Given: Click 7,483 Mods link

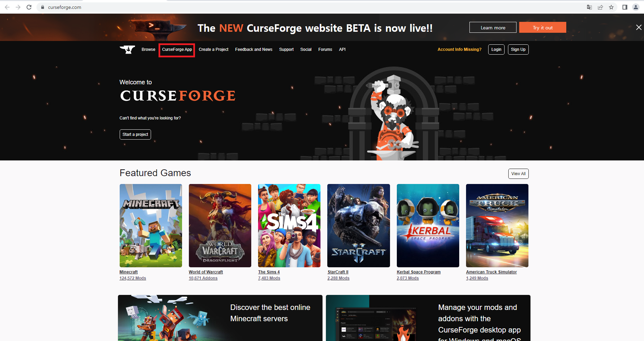Looking at the screenshot, I should (x=269, y=278).
